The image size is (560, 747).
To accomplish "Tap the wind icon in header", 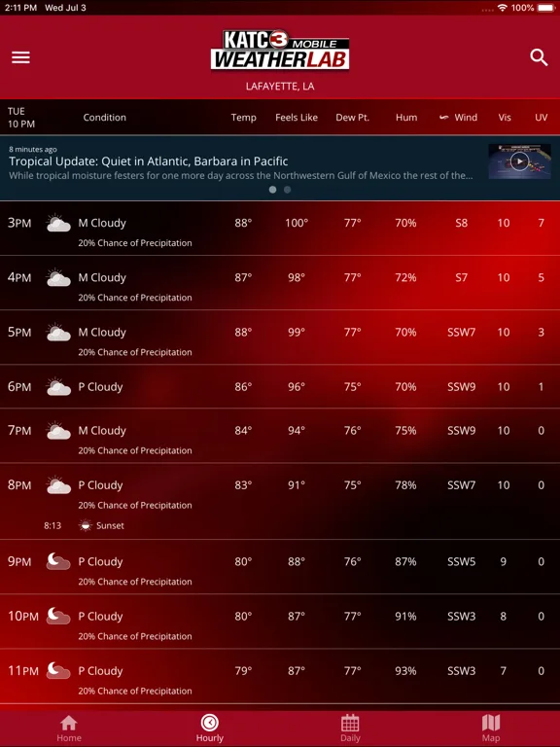I will pyautogui.click(x=443, y=117).
